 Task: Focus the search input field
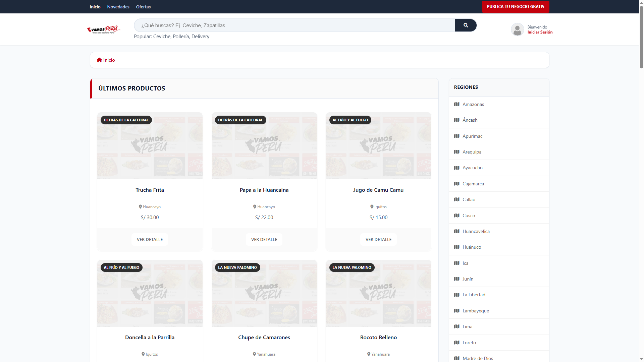tap(294, 25)
